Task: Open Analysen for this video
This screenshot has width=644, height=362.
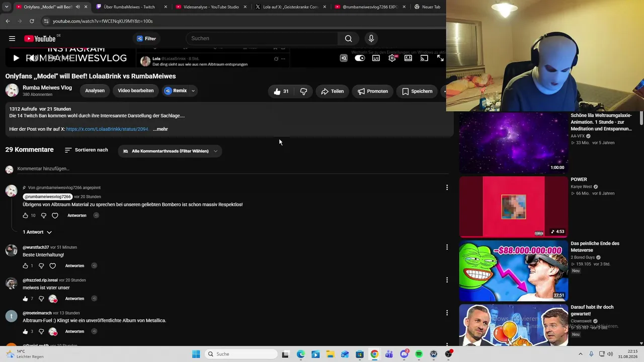Action: [95, 91]
